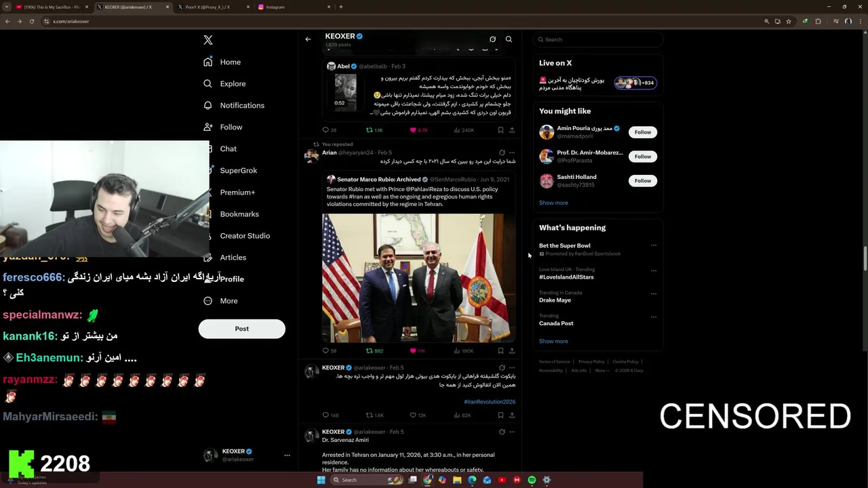
Task: Open options for Drake Maye trend
Action: [654, 293]
